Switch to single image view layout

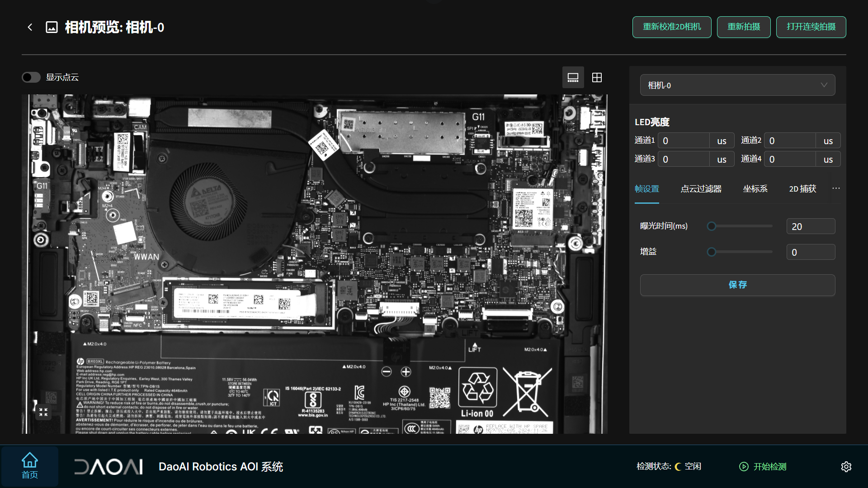coord(573,78)
